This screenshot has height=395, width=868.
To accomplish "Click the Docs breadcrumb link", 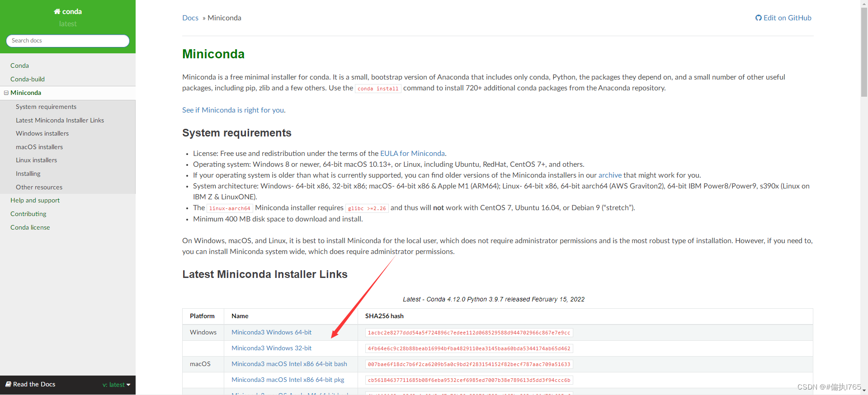I will 190,18.
